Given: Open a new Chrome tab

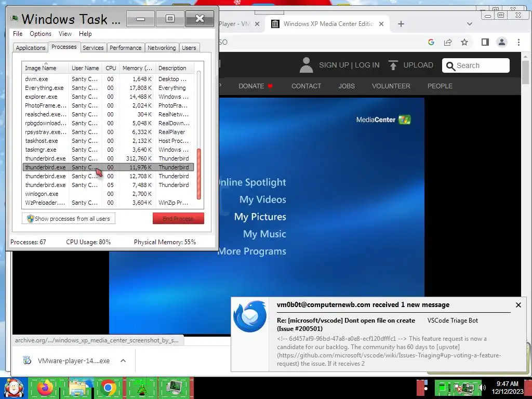Looking at the screenshot, I should click(401, 24).
